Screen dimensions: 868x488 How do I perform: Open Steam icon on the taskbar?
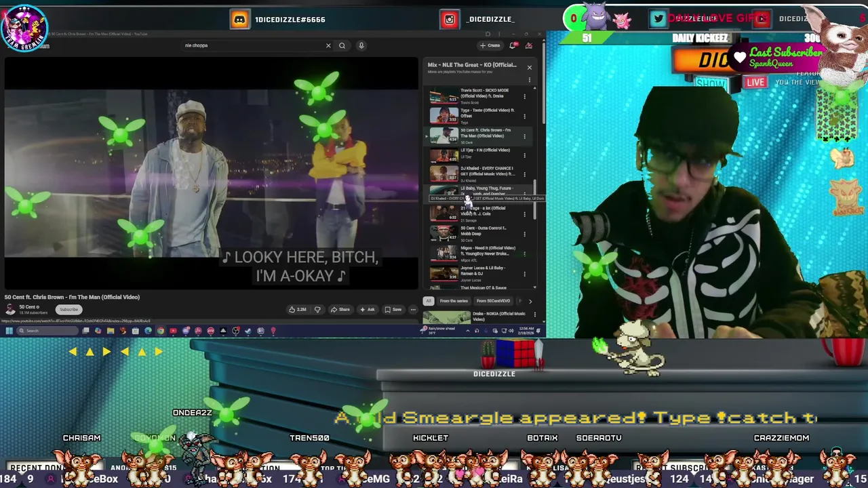pos(248,331)
